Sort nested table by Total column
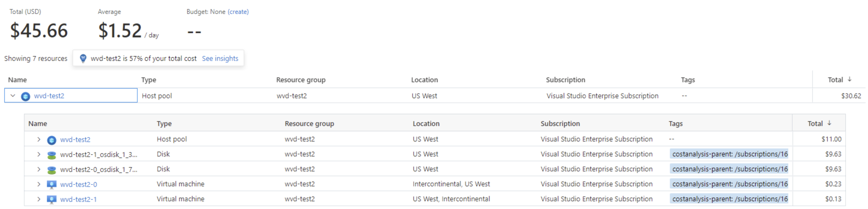 click(815, 124)
